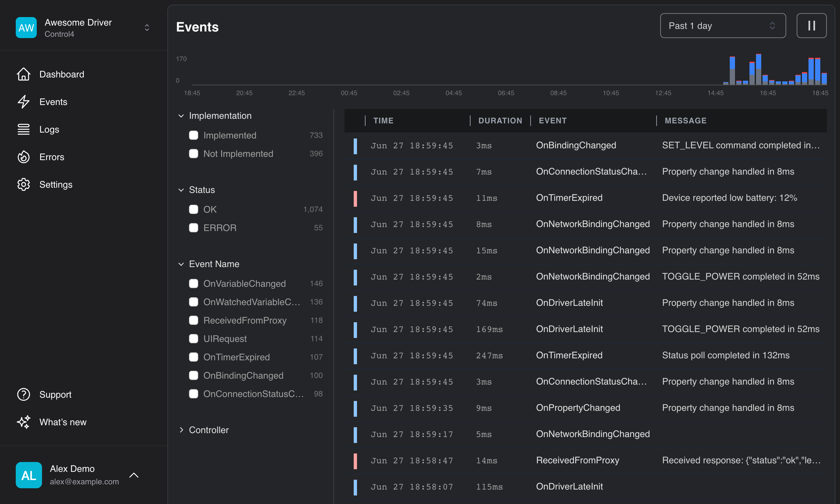The height and width of the screenshot is (504, 840).
Task: Expand the Alex Demo account menu
Action: 134,475
